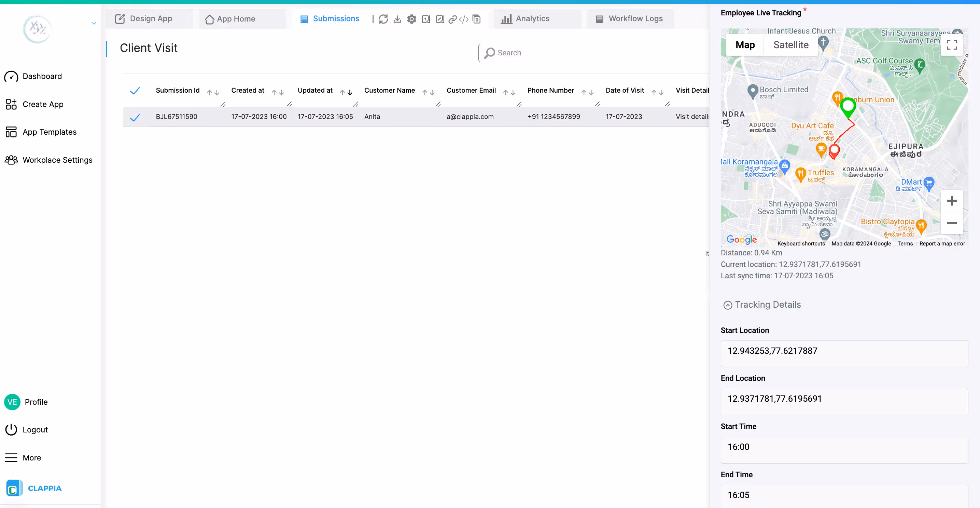This screenshot has width=980, height=508.
Task: Upload submissions via the import icon
Action: click(426, 19)
